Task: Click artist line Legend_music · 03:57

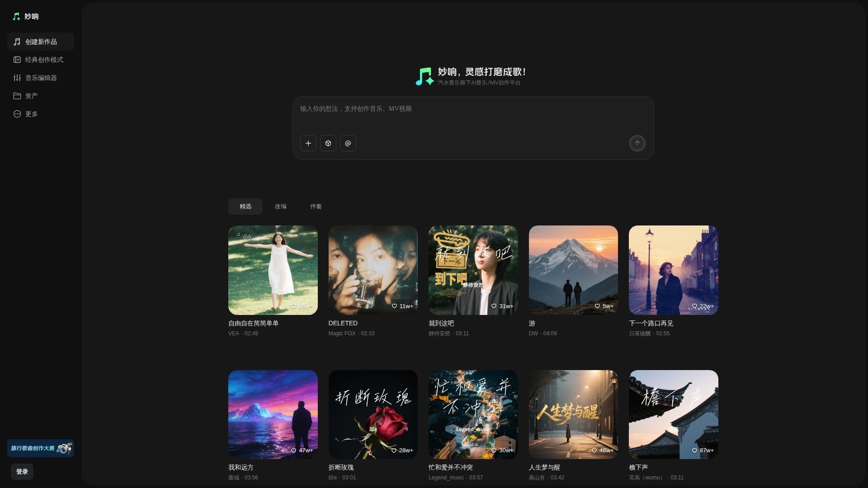Action: 456,478
